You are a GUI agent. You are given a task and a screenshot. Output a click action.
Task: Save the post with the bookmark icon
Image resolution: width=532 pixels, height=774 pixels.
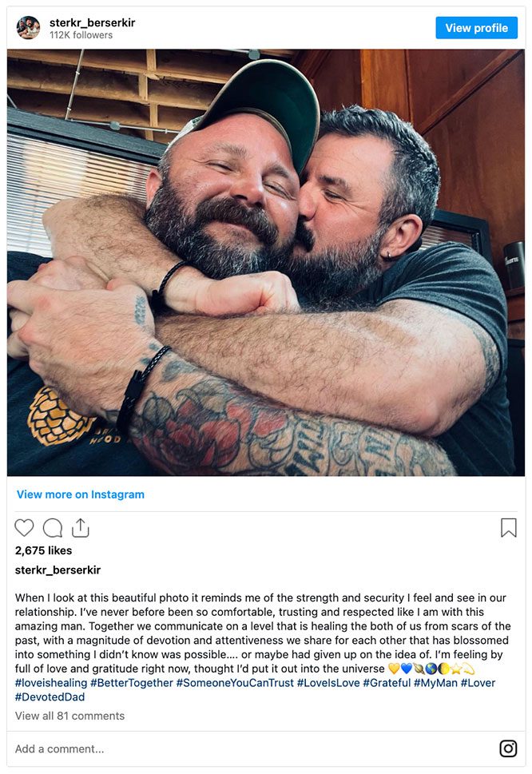pos(508,527)
